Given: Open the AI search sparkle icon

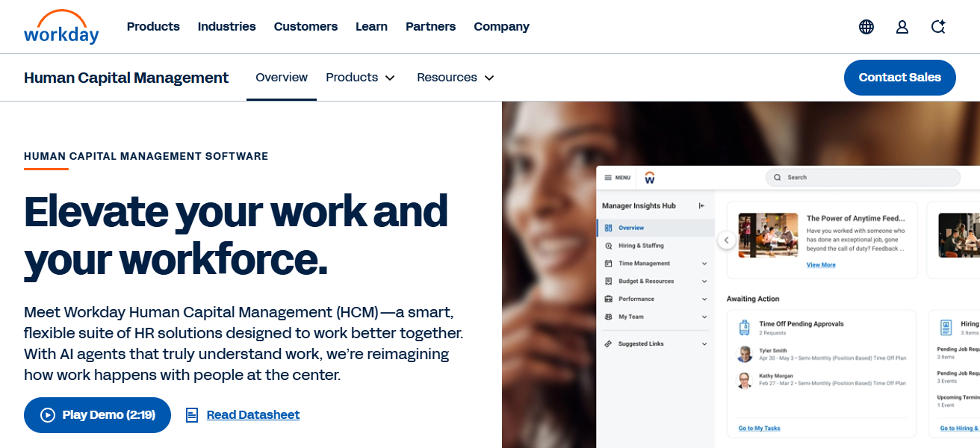Looking at the screenshot, I should tap(938, 27).
